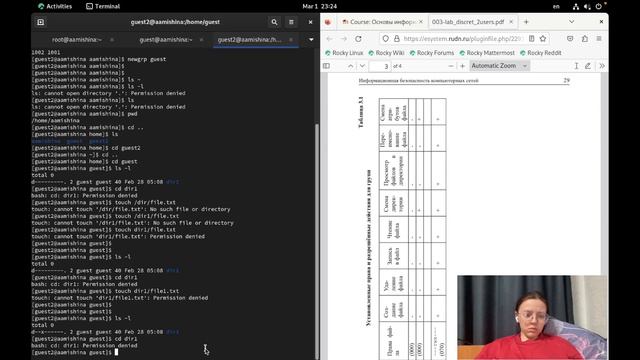Select the PDF text annotation tool
The width and height of the screenshot is (640, 360).
coord(576,66)
